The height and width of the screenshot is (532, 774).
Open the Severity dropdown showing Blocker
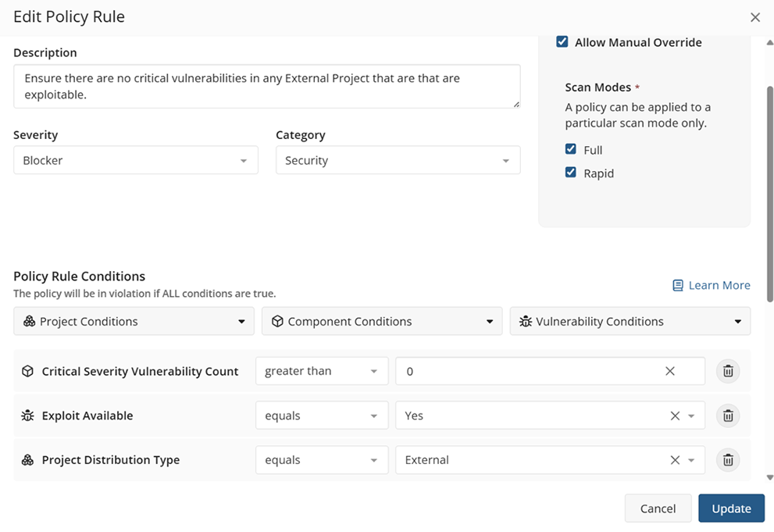136,160
